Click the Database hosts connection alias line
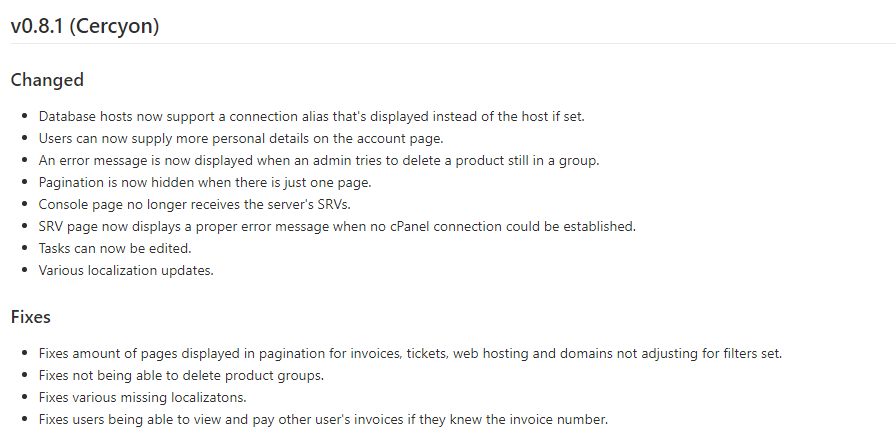 (x=311, y=117)
